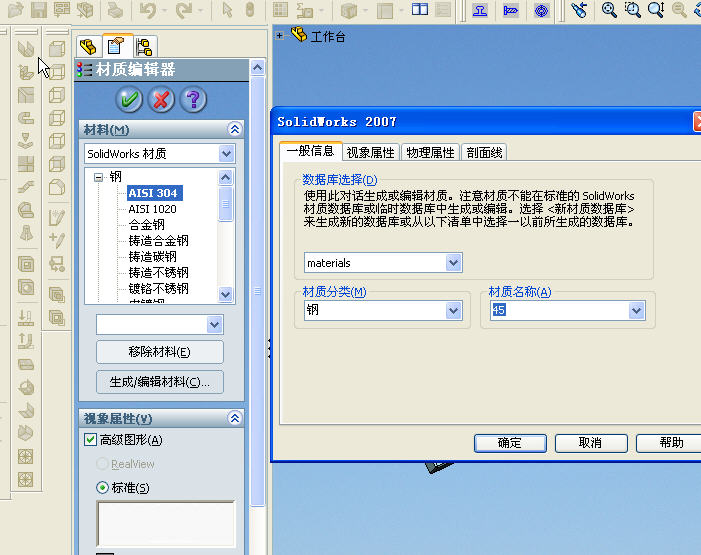
Task: Click the yellow part icon beside 工作台
Action: coord(299,34)
